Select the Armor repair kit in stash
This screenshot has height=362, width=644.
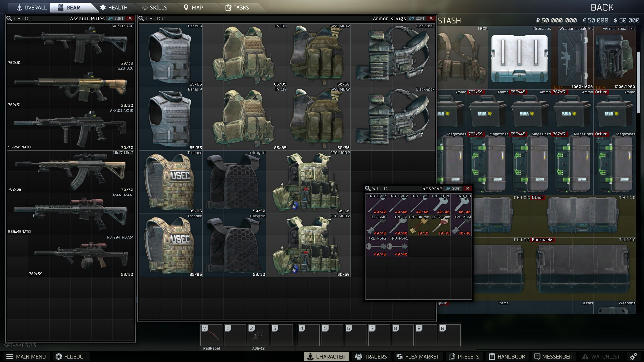pyautogui.click(x=615, y=58)
